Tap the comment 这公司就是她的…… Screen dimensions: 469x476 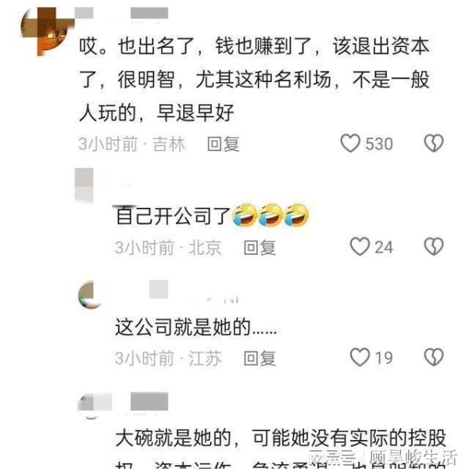click(195, 327)
